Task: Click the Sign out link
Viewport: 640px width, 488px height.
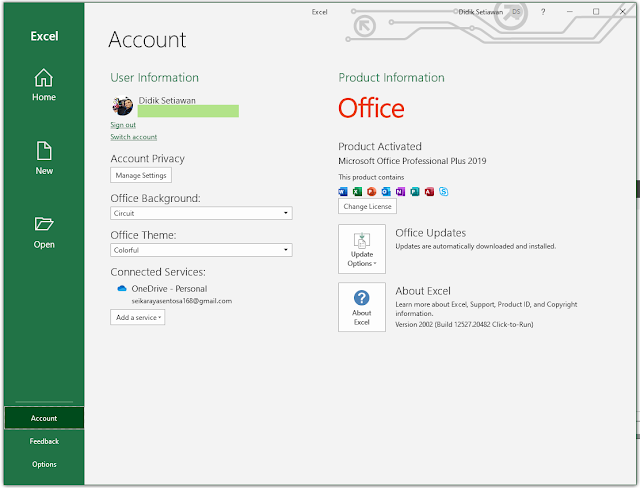Action: point(123,125)
